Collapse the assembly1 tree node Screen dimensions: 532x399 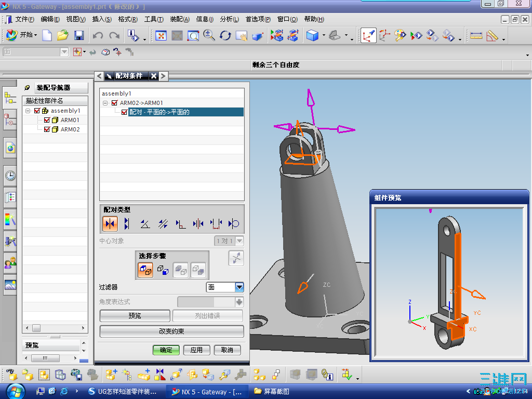point(28,111)
